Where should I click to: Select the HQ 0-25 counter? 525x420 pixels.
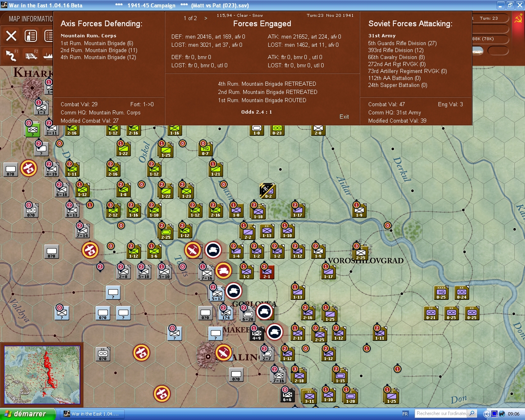[441, 292]
